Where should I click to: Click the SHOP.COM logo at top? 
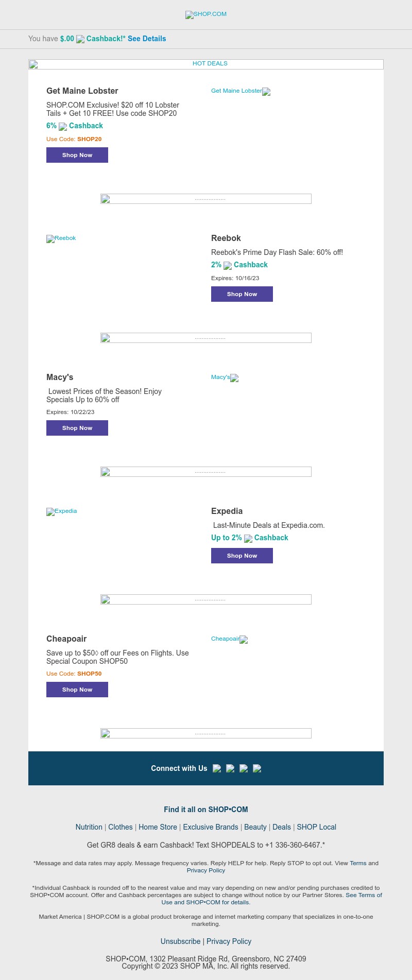pyautogui.click(x=206, y=14)
